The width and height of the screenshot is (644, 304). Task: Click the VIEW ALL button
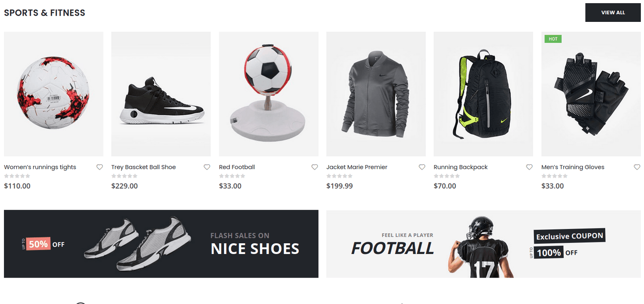click(613, 12)
